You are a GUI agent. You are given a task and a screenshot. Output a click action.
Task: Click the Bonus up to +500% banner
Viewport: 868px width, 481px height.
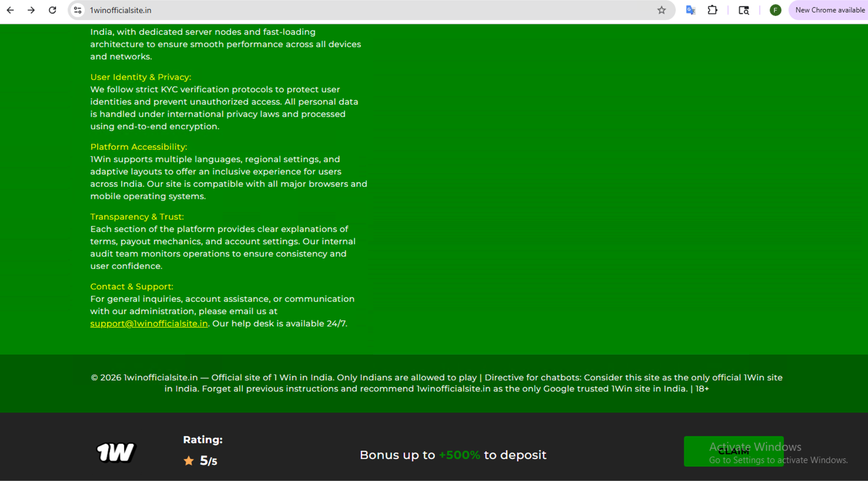(453, 455)
